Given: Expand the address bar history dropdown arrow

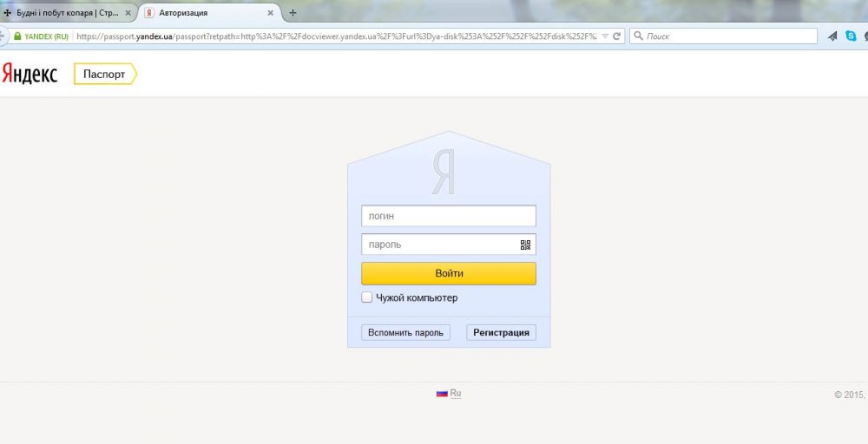Looking at the screenshot, I should 605,36.
